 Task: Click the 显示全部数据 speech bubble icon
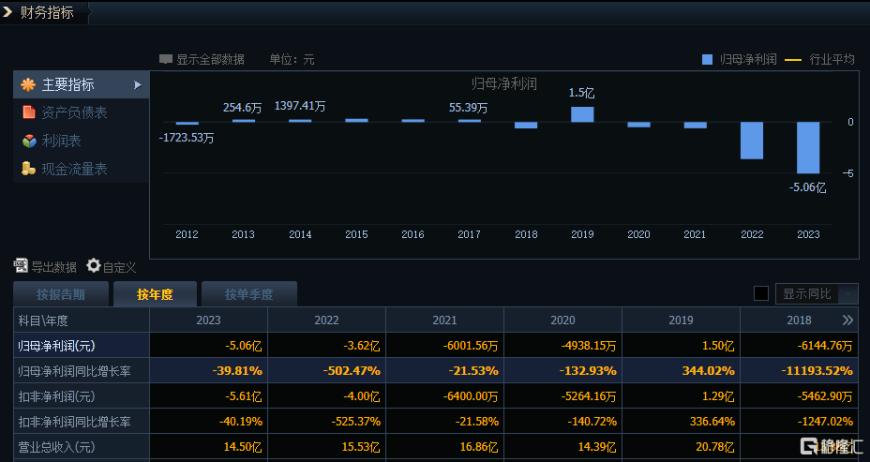(x=165, y=59)
